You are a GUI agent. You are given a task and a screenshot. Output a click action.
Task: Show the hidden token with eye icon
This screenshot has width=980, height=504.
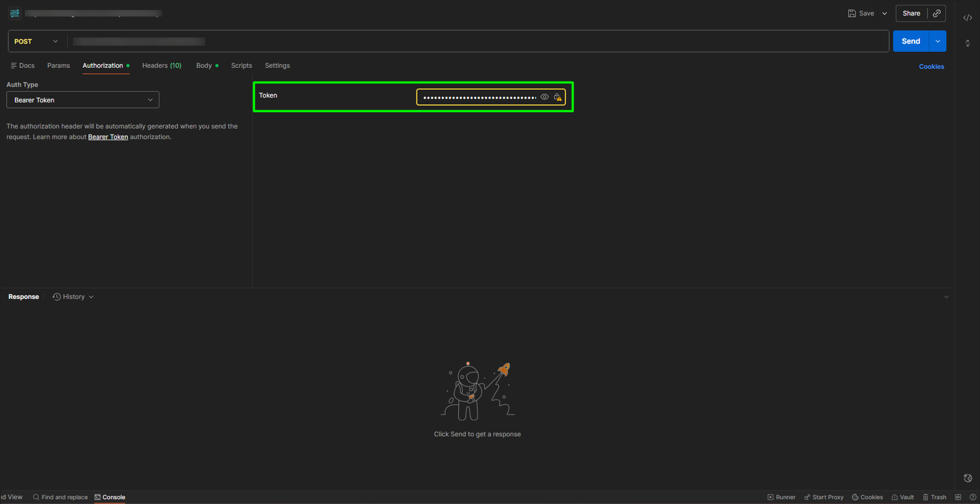click(544, 97)
